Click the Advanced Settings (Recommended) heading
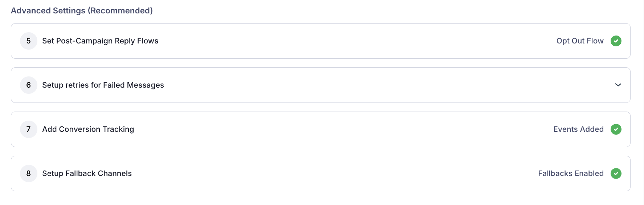The height and width of the screenshot is (205, 644). [82, 11]
